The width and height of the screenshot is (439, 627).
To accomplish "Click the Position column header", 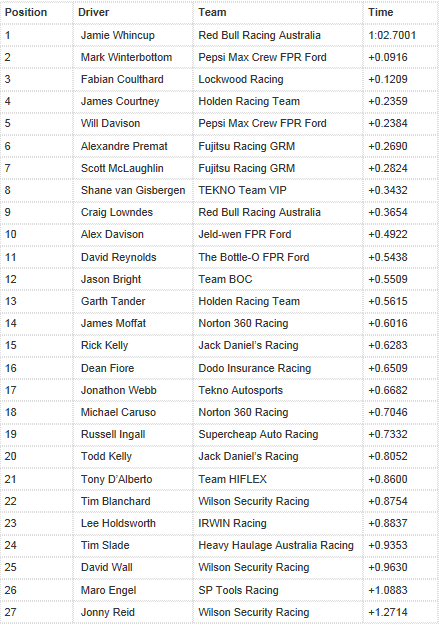I will click(26, 12).
